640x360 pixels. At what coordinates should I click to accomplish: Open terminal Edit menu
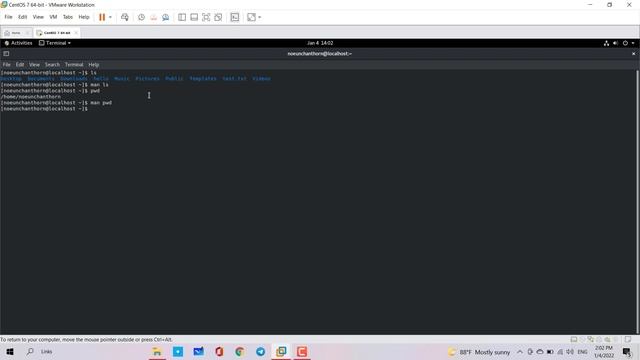coord(20,64)
